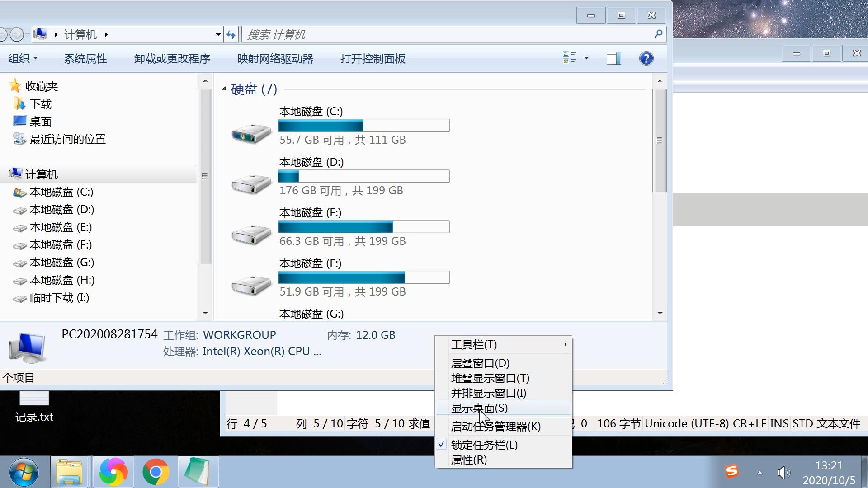Open the Windows Start menu

(x=24, y=472)
